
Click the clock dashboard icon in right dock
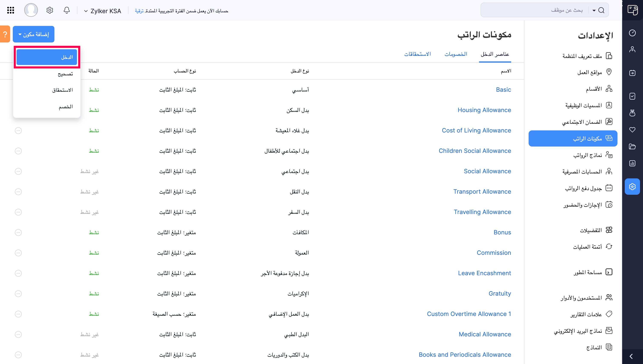click(633, 33)
